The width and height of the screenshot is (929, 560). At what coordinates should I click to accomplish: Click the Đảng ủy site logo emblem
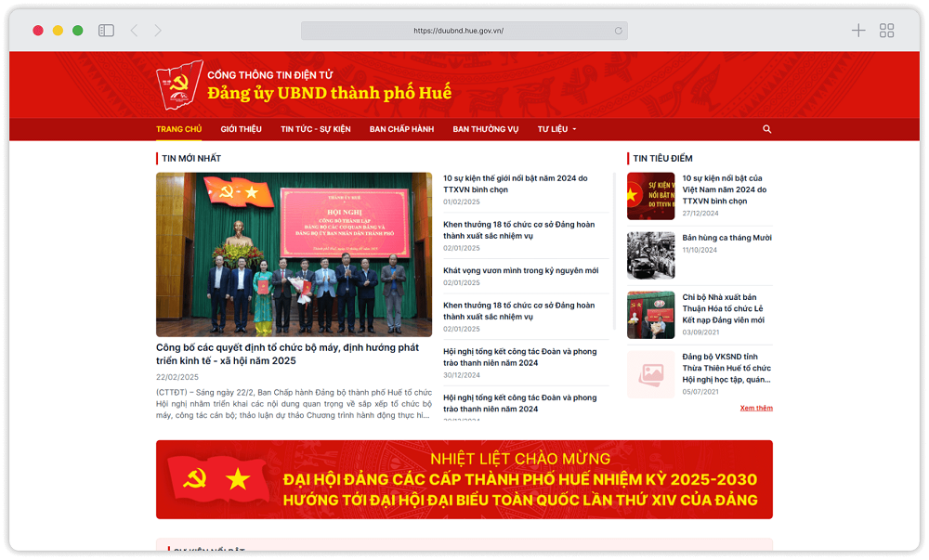[179, 85]
